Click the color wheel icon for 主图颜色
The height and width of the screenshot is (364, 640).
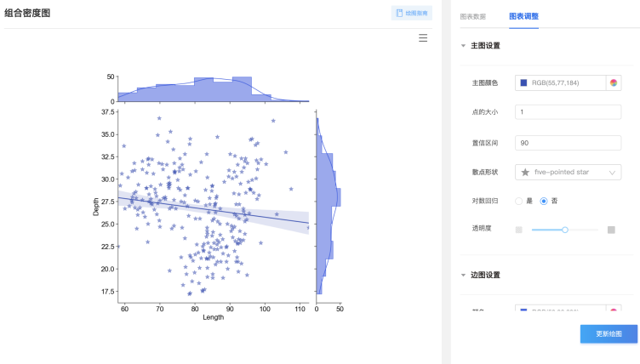click(613, 82)
